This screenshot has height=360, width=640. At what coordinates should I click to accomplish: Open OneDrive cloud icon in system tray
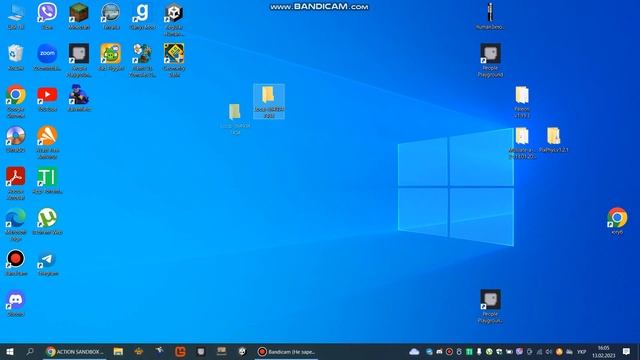(414, 351)
